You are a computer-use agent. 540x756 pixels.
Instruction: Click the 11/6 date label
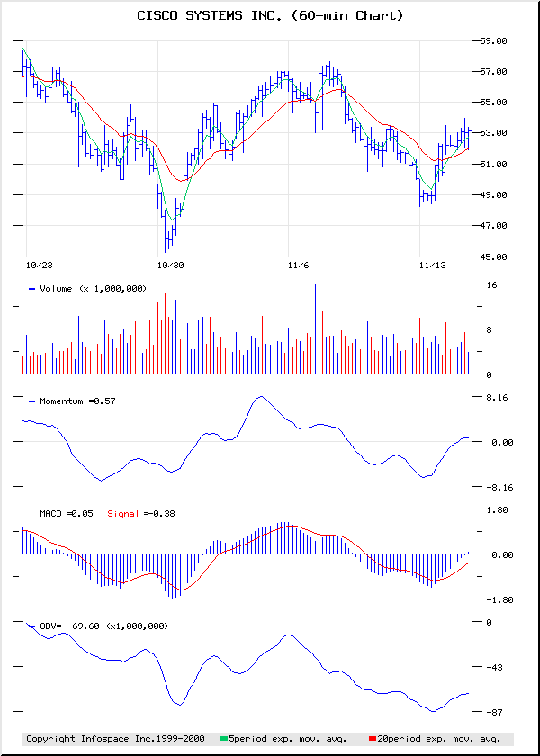(300, 265)
